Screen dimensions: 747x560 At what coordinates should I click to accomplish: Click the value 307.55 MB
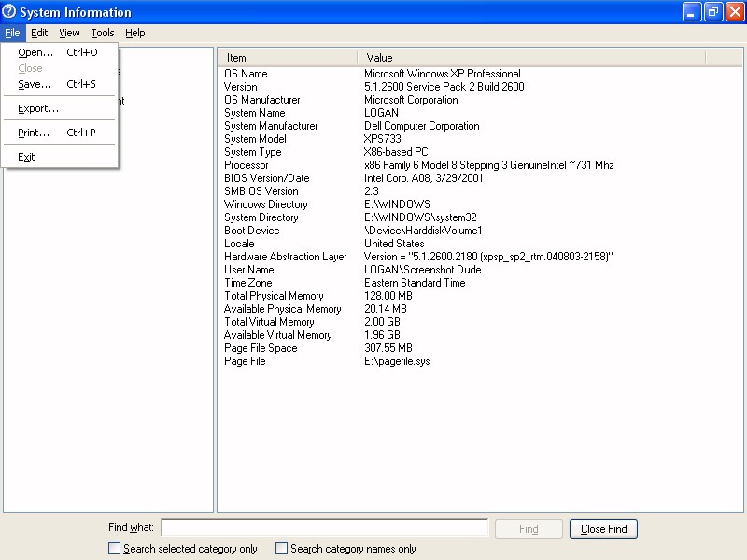(x=388, y=348)
